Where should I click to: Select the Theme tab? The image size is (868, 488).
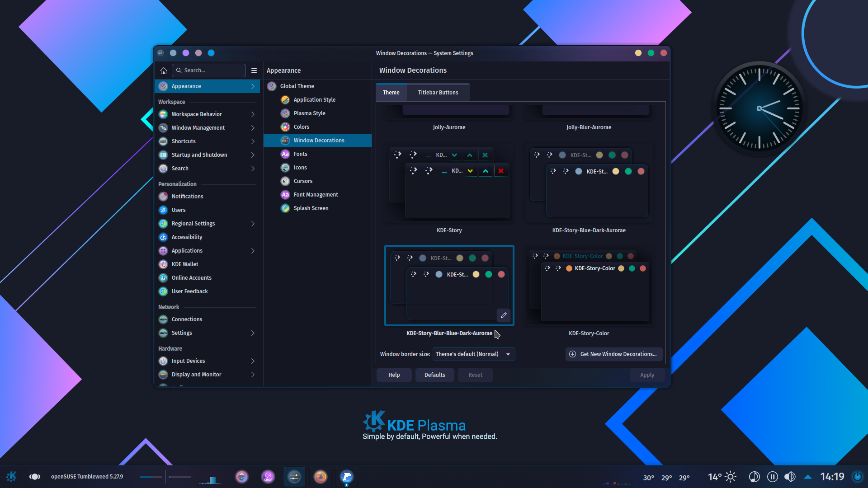coord(391,93)
